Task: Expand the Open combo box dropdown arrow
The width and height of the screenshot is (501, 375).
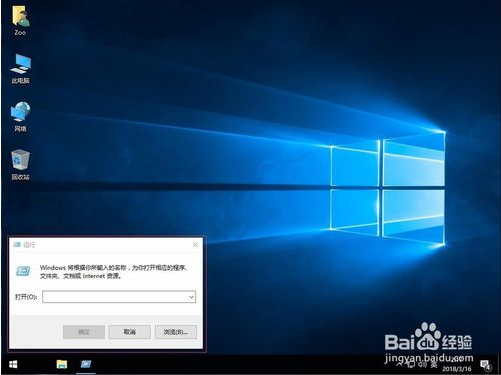Action: pyautogui.click(x=191, y=297)
